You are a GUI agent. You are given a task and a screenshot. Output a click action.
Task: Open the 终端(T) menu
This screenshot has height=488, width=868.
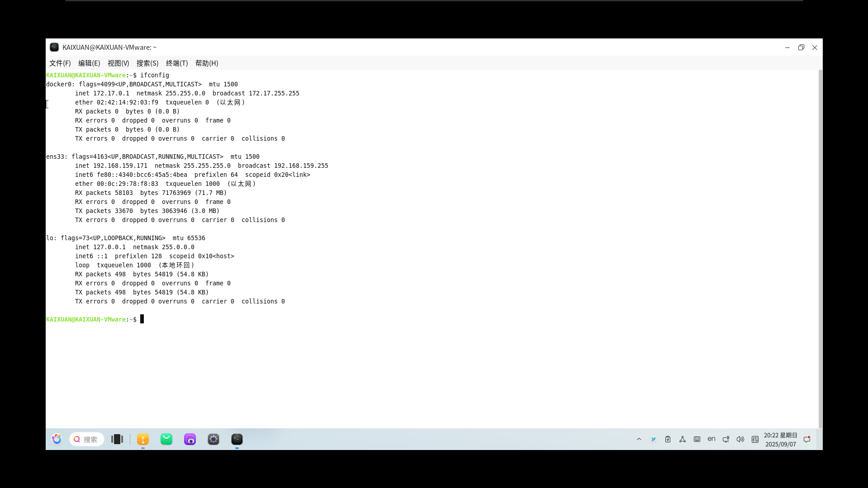coord(177,63)
